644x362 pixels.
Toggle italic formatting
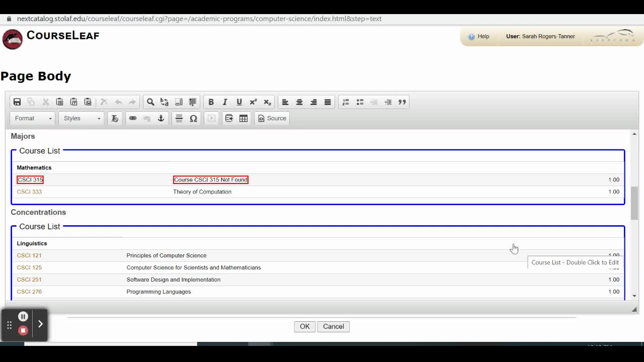[x=225, y=102]
